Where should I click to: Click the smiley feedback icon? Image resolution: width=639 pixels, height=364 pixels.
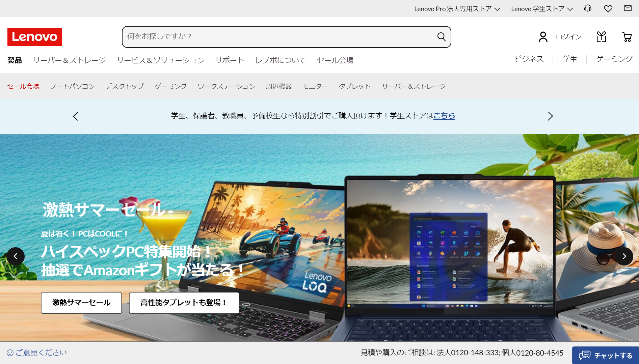(10, 353)
